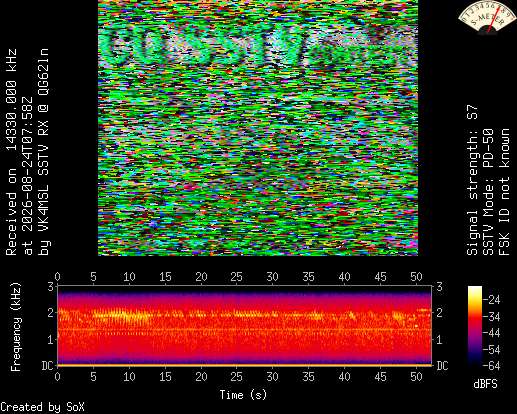The height and width of the screenshot is (414, 517).
Task: Click the 2 kHz frequency axis label
Action: tap(50, 313)
